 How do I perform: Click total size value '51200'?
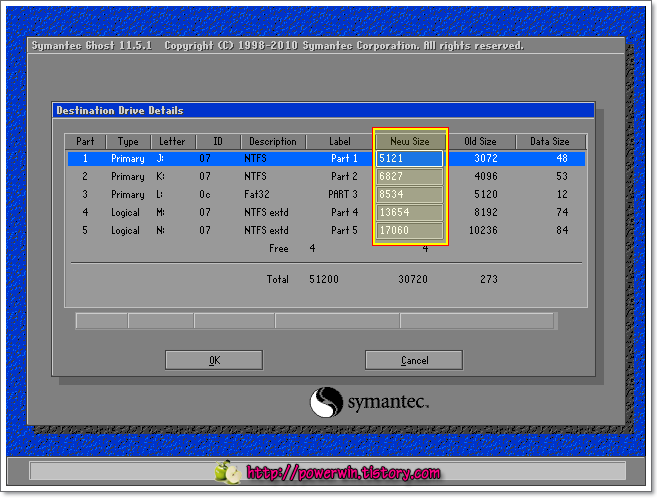(324, 279)
